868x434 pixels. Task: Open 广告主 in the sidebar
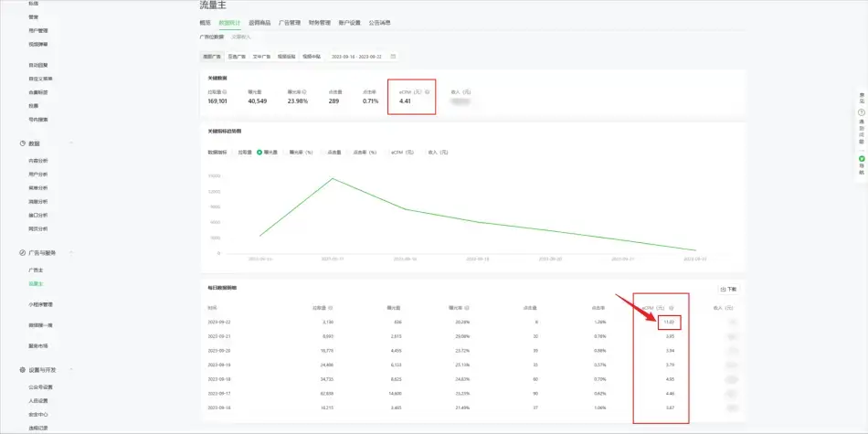click(x=36, y=270)
